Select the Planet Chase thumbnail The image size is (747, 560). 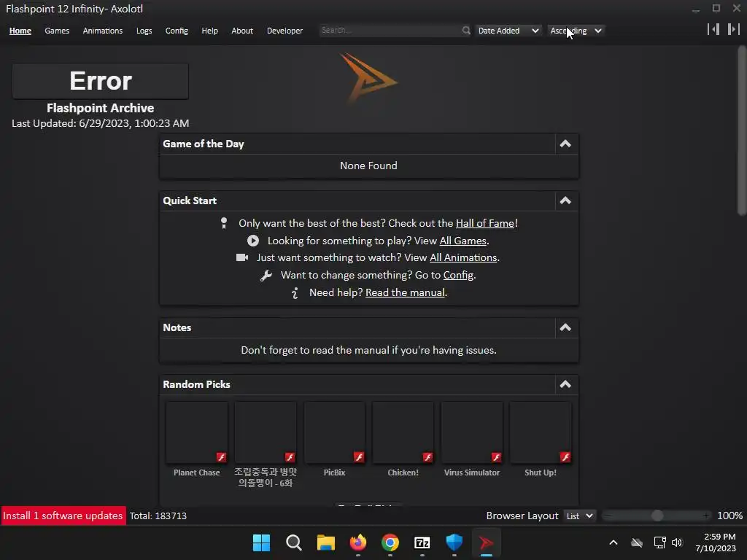[197, 432]
